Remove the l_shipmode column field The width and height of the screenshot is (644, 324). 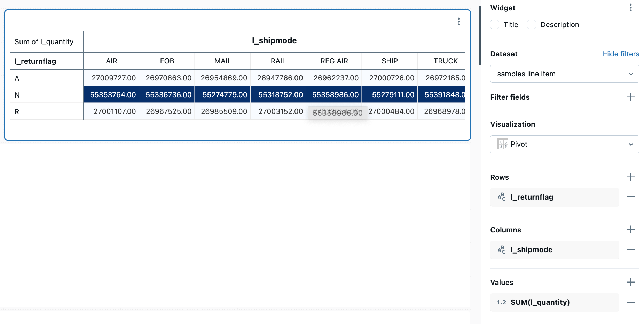point(631,250)
